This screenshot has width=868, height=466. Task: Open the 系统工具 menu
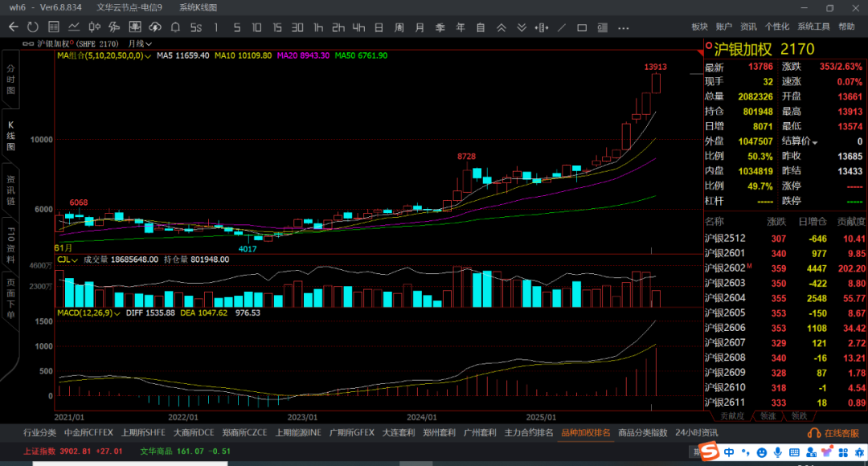tap(813, 27)
